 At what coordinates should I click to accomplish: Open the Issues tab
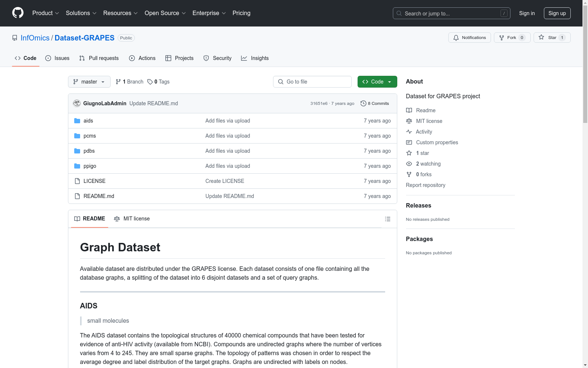pos(57,58)
